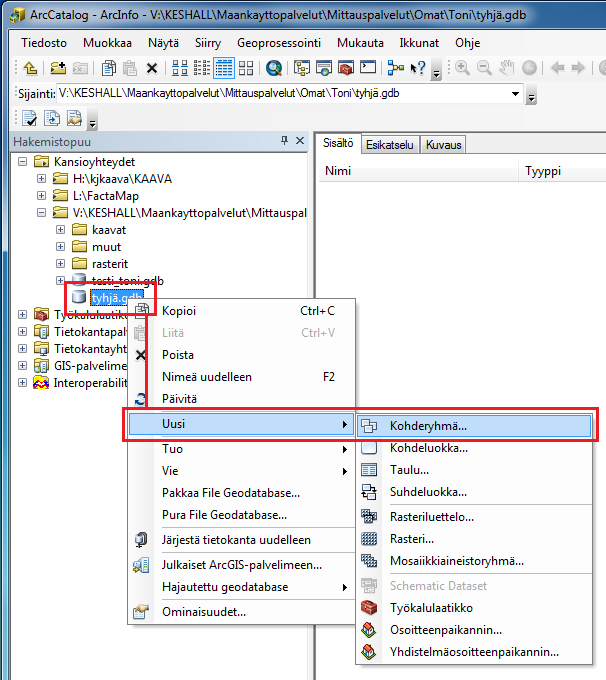Open ArcToolbox red toolbox icon

point(346,68)
